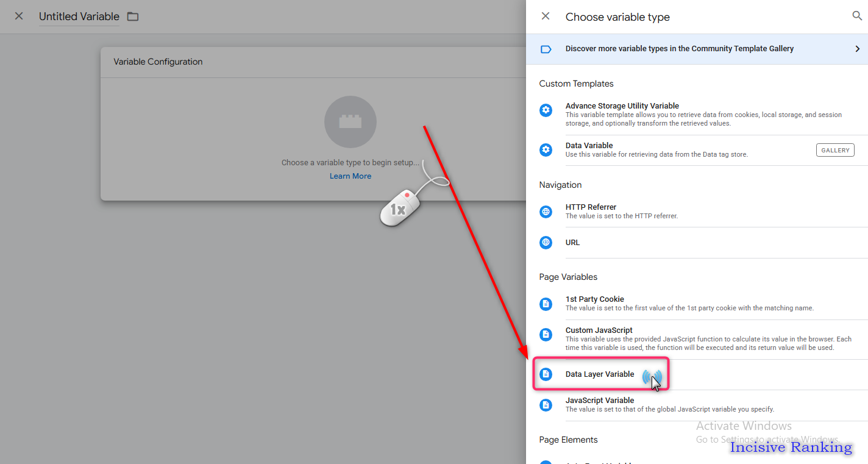
Task: Click gear icon for Advance Storage Utility
Action: (546, 110)
